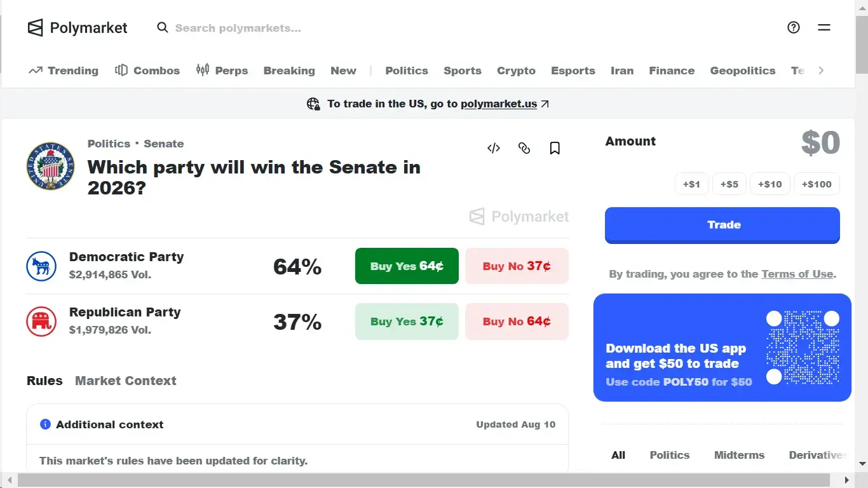The width and height of the screenshot is (868, 488).
Task: Click the US Senate seal thumbnail
Action: (50, 166)
